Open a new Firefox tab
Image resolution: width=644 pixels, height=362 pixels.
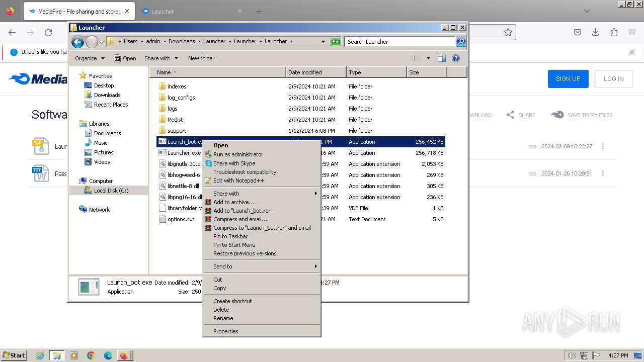tap(259, 11)
